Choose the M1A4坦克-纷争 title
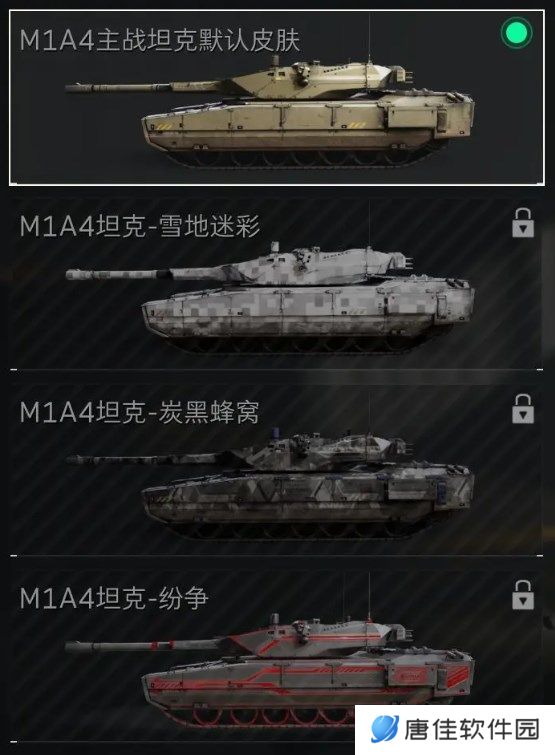The height and width of the screenshot is (755, 555). pyautogui.click(x=114, y=599)
